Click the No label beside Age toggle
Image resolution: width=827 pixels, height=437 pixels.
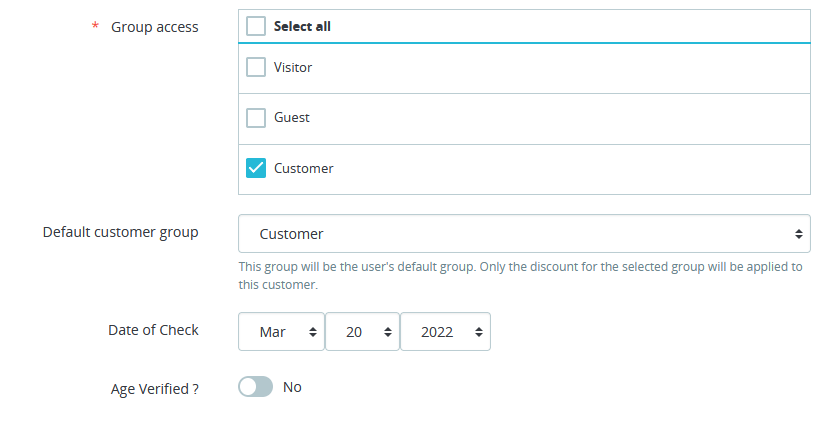coord(292,387)
